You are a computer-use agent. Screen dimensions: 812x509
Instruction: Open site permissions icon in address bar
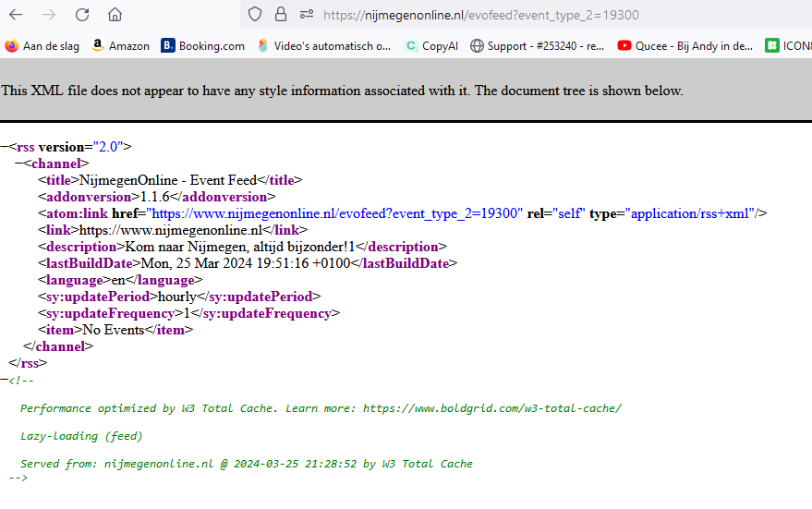tap(307, 15)
